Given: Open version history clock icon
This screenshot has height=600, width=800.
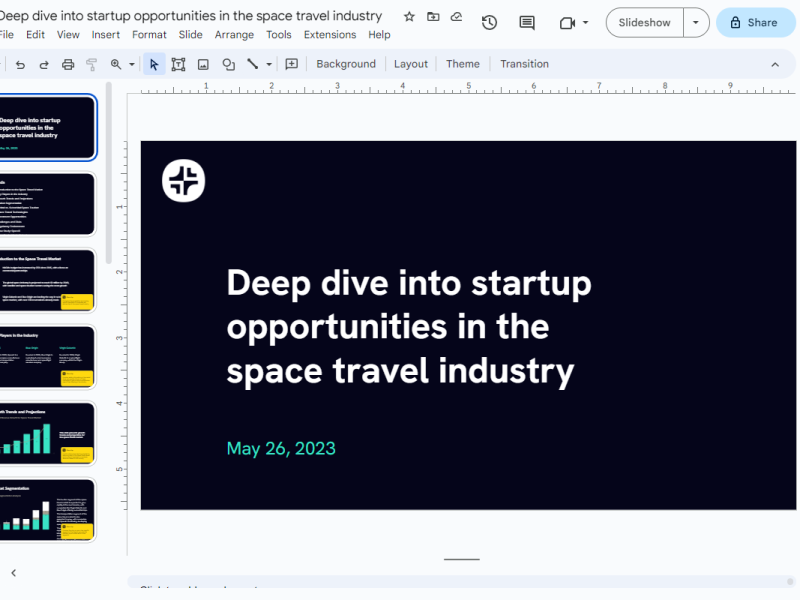Looking at the screenshot, I should [489, 22].
